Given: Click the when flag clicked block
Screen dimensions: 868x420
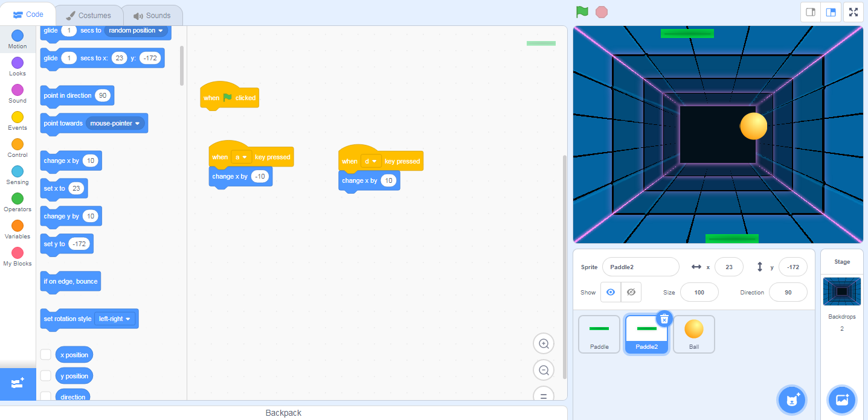Looking at the screenshot, I should coord(230,97).
